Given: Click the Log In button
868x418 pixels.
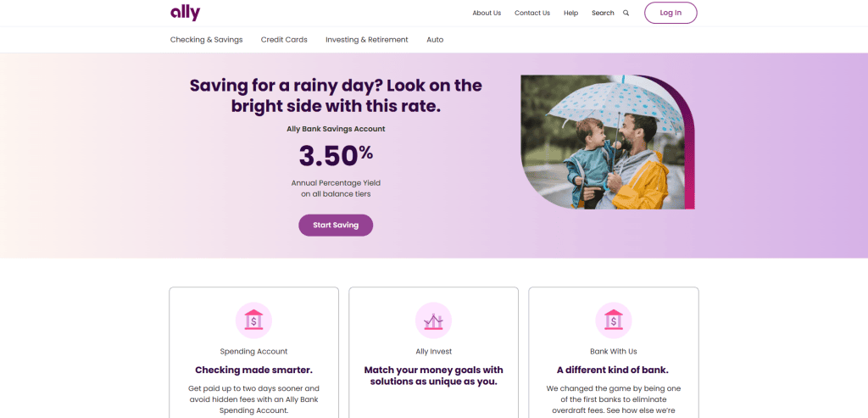Looking at the screenshot, I should [x=670, y=13].
